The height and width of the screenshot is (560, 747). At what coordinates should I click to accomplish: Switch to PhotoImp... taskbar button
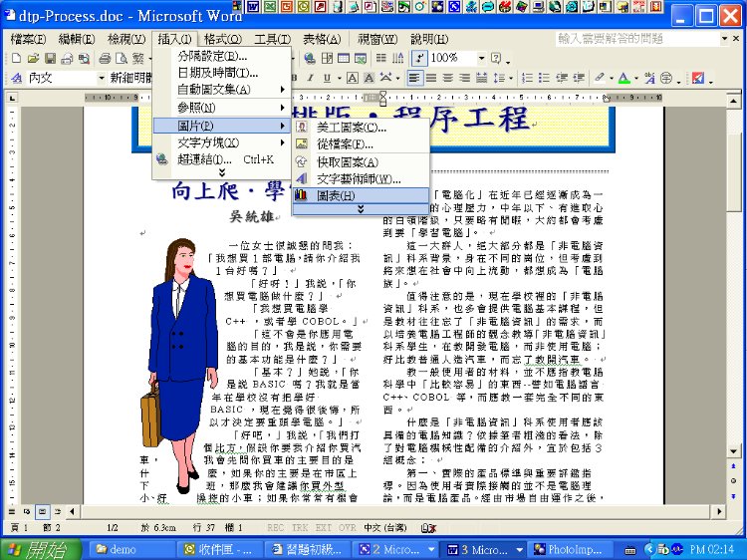[570, 549]
